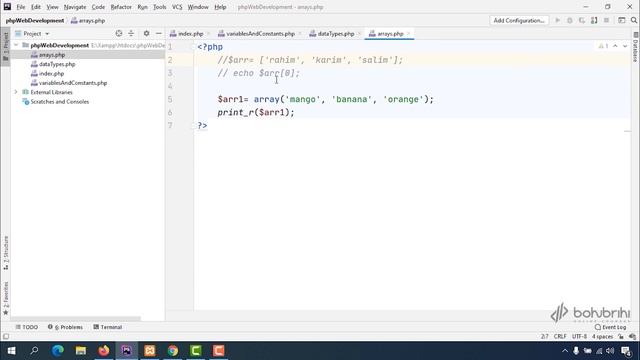Click the volume speaker tray icon
The width and height of the screenshot is (640, 360).
(610, 351)
